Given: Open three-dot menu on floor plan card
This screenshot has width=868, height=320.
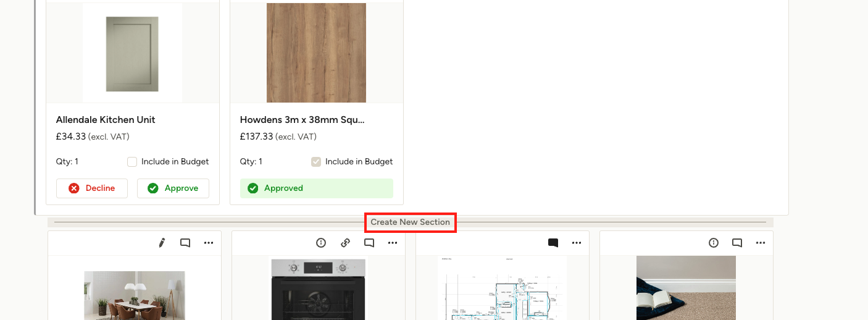Looking at the screenshot, I should [577, 243].
